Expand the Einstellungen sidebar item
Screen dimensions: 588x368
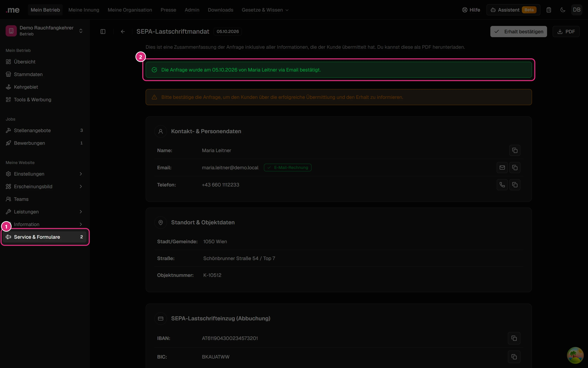tap(45, 174)
